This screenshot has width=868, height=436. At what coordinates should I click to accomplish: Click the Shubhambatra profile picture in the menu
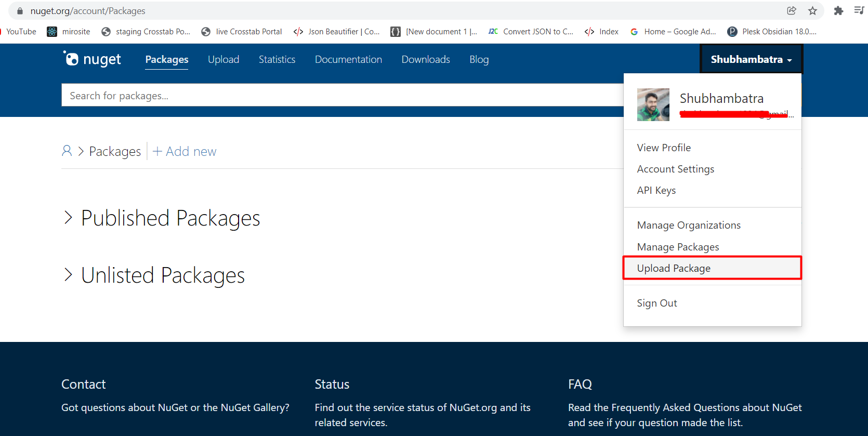(653, 104)
